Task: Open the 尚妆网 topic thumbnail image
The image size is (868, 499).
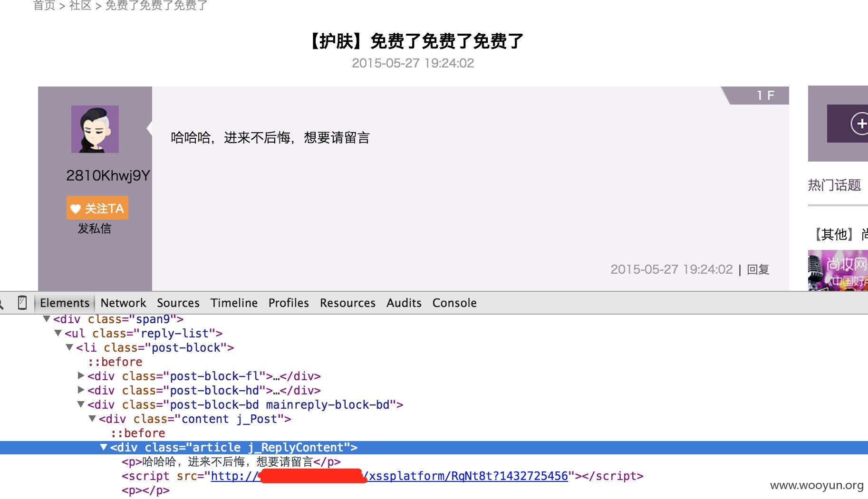Action: 838,270
